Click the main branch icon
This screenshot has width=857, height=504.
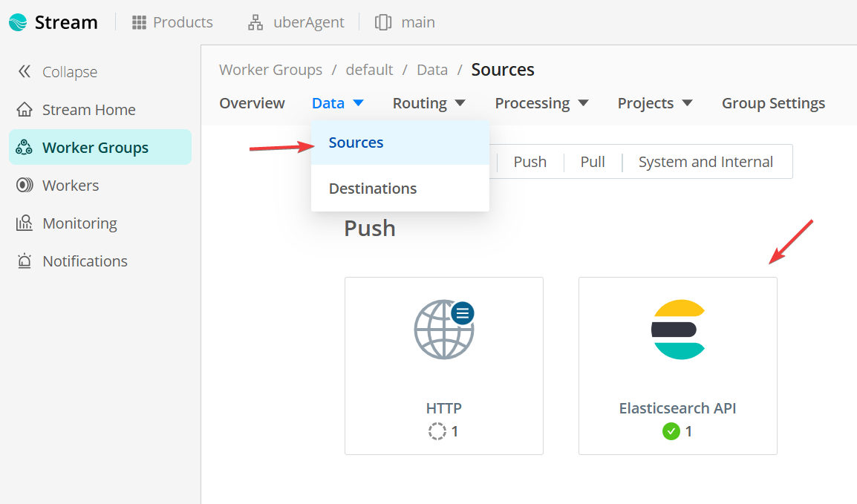(383, 22)
